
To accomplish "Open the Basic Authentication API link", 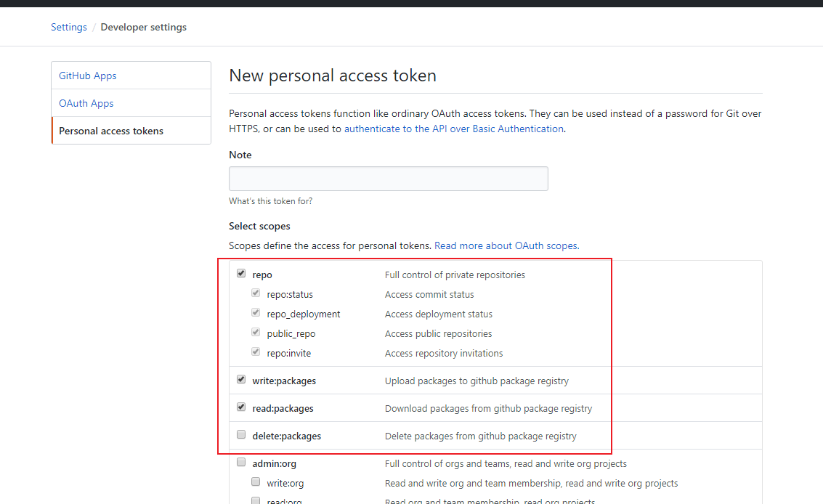I will point(453,129).
